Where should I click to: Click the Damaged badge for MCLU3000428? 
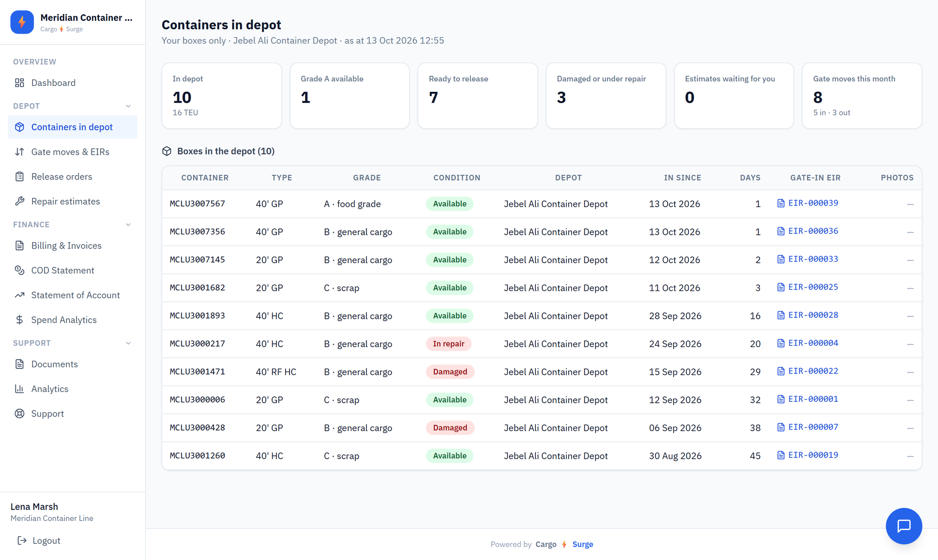[x=450, y=428]
